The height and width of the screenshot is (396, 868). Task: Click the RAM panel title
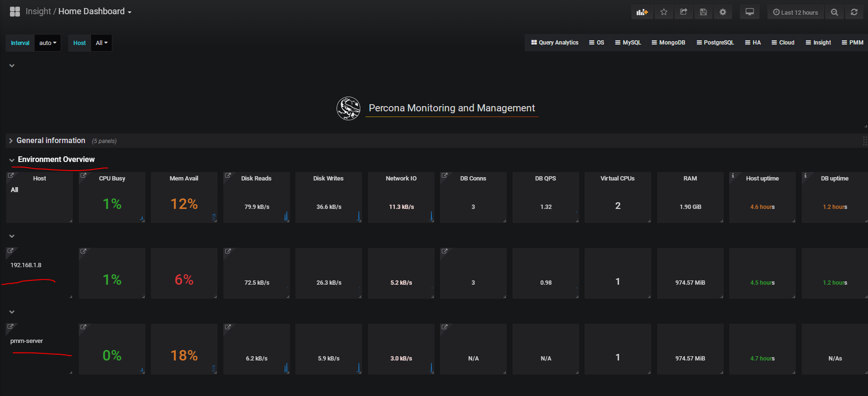tap(690, 179)
